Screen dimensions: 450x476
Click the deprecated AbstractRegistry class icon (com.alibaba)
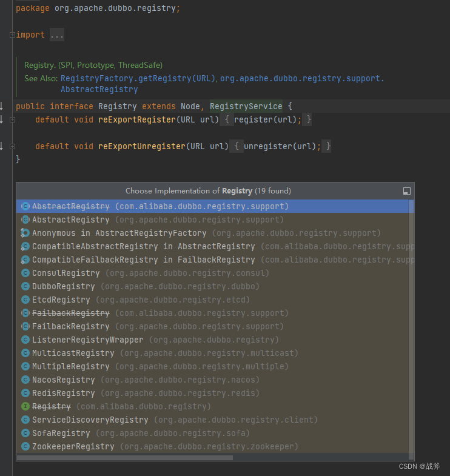click(25, 206)
